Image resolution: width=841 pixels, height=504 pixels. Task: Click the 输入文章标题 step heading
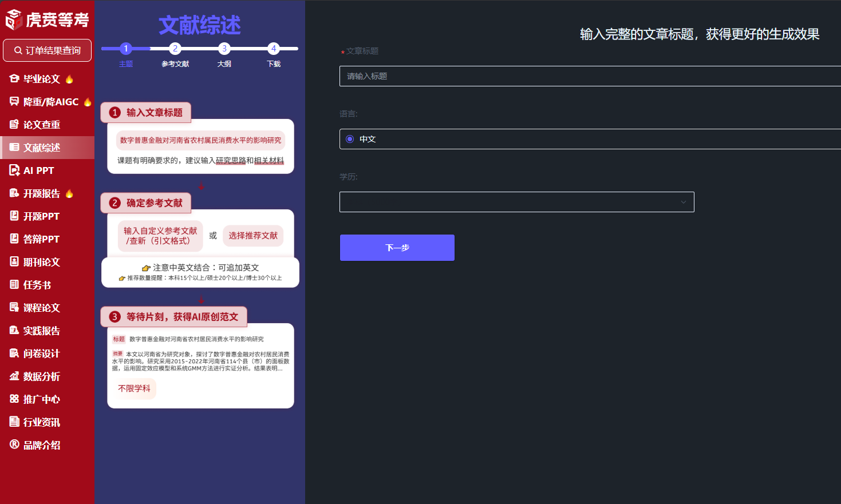tap(146, 113)
